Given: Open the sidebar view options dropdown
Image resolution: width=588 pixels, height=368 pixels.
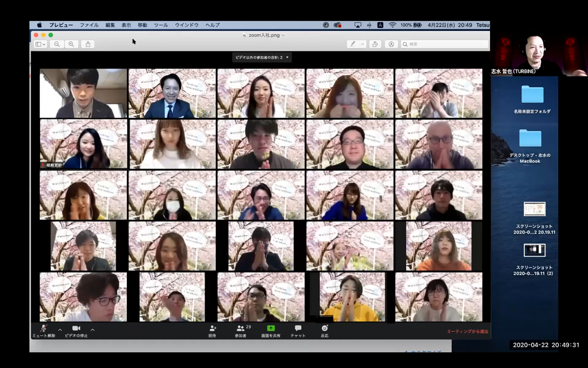Looking at the screenshot, I should pyautogui.click(x=40, y=44).
